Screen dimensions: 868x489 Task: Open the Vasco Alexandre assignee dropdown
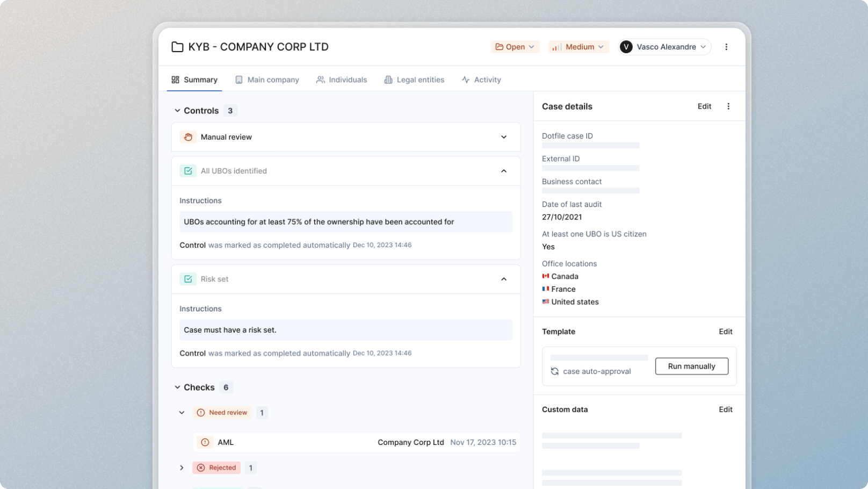pyautogui.click(x=664, y=47)
